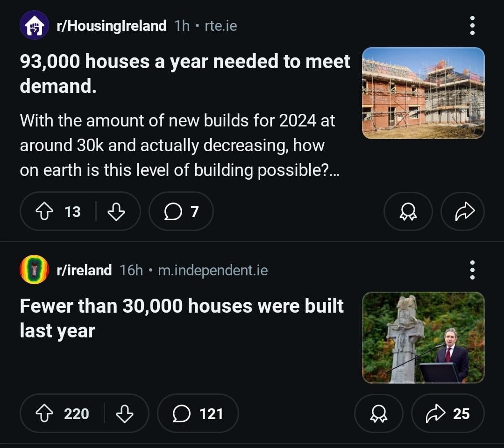Open the stone cross speaker thumbnail

tap(423, 337)
